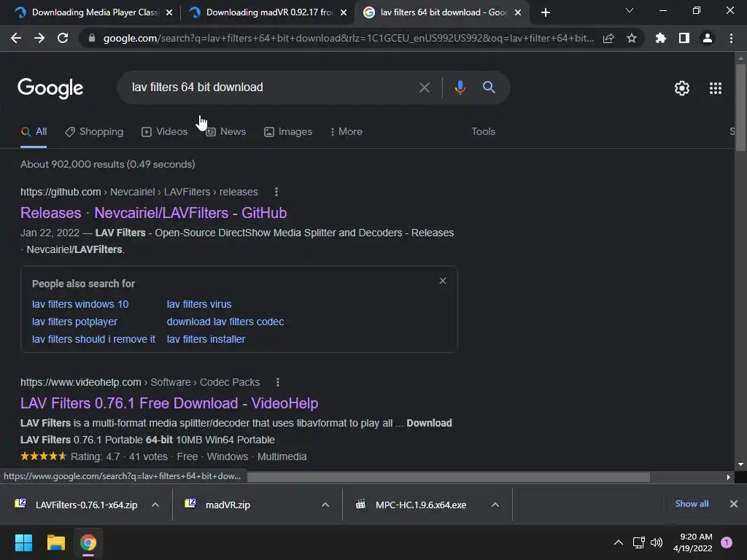
Task: Open options menu for VideoHelp result
Action: pos(278,382)
